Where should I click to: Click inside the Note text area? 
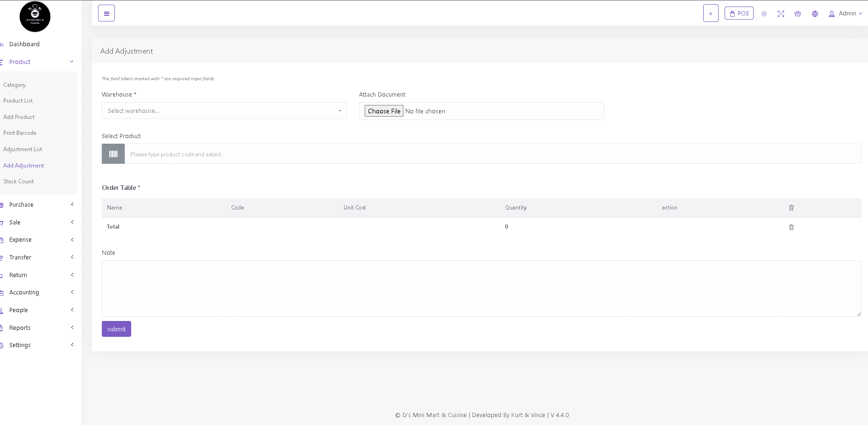(x=481, y=288)
